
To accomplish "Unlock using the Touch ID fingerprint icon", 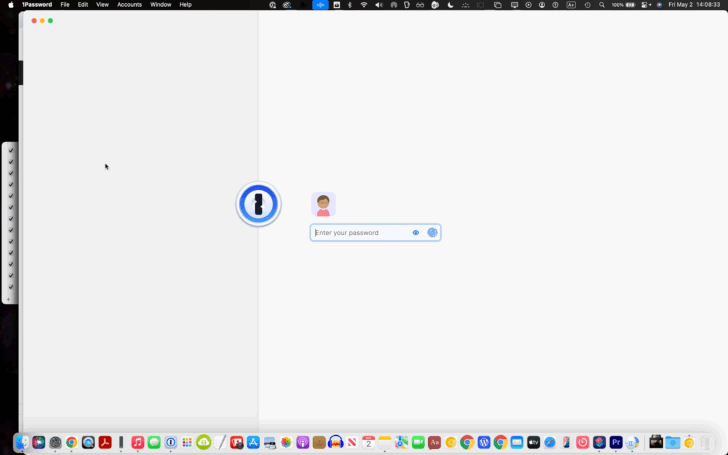I will (432, 233).
